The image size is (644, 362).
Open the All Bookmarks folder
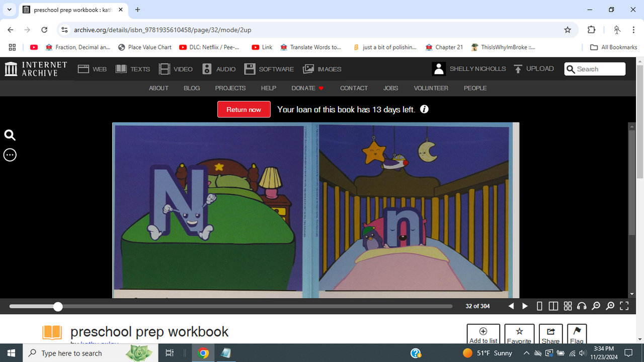click(x=614, y=47)
